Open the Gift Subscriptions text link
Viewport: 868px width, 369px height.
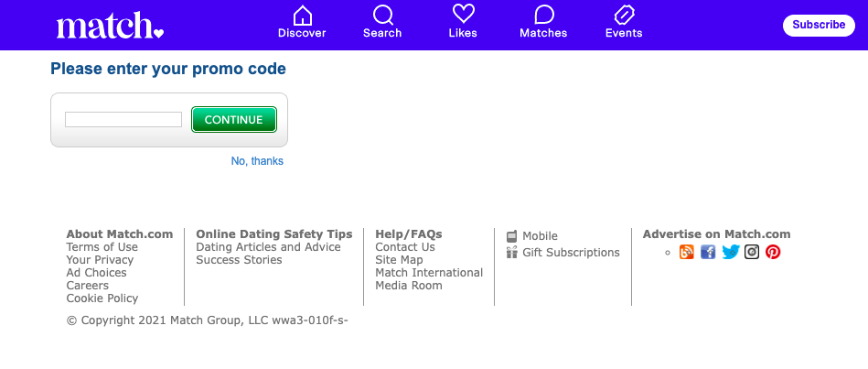pyautogui.click(x=572, y=253)
